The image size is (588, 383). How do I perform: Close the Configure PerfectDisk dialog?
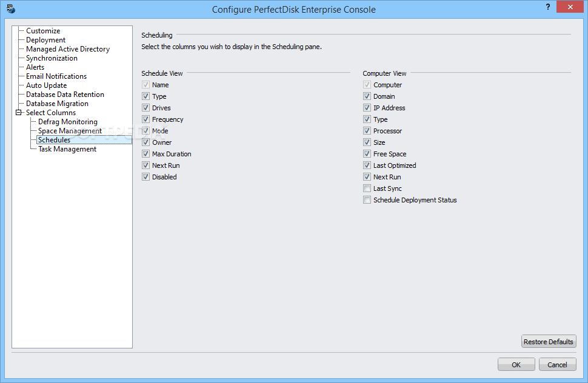click(570, 7)
